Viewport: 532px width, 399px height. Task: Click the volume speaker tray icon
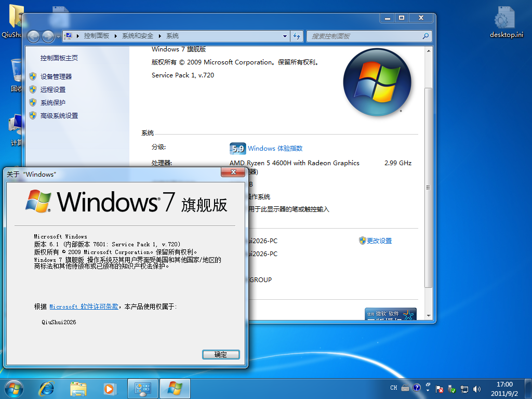pyautogui.click(x=477, y=389)
